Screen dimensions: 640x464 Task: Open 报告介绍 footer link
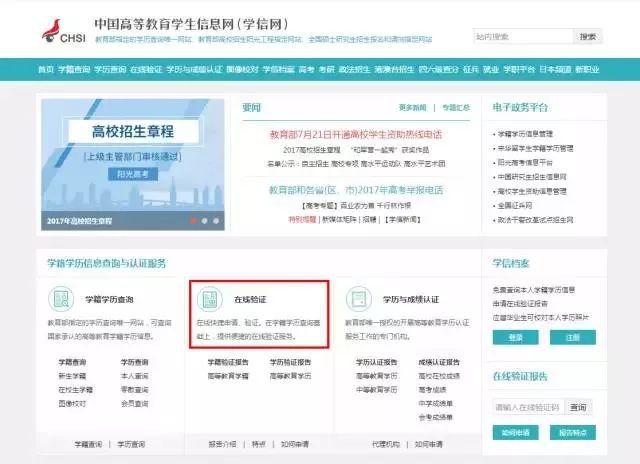pos(222,444)
